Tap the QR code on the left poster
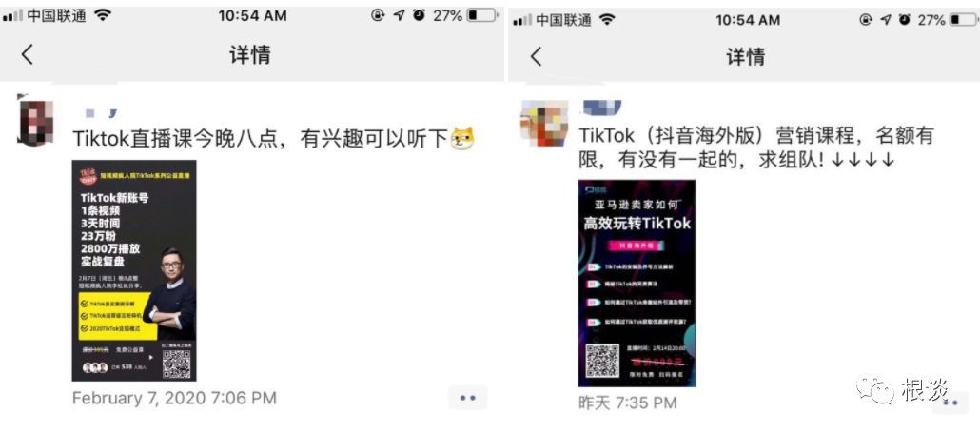 pyautogui.click(x=176, y=364)
